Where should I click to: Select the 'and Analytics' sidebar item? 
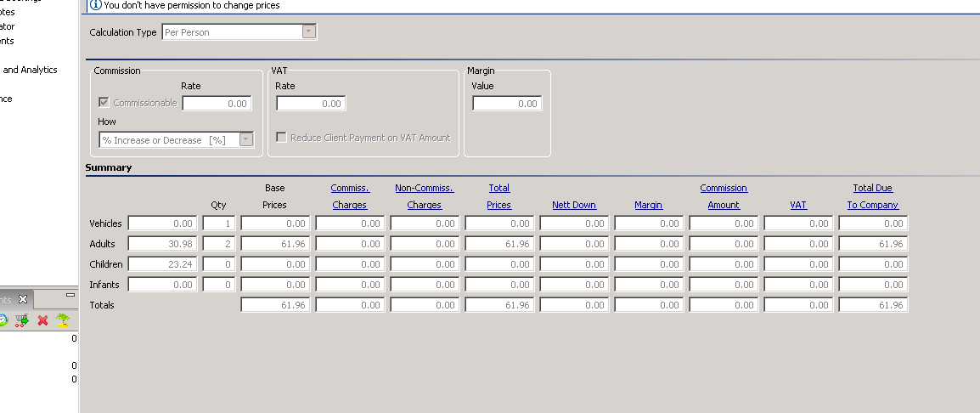point(30,70)
